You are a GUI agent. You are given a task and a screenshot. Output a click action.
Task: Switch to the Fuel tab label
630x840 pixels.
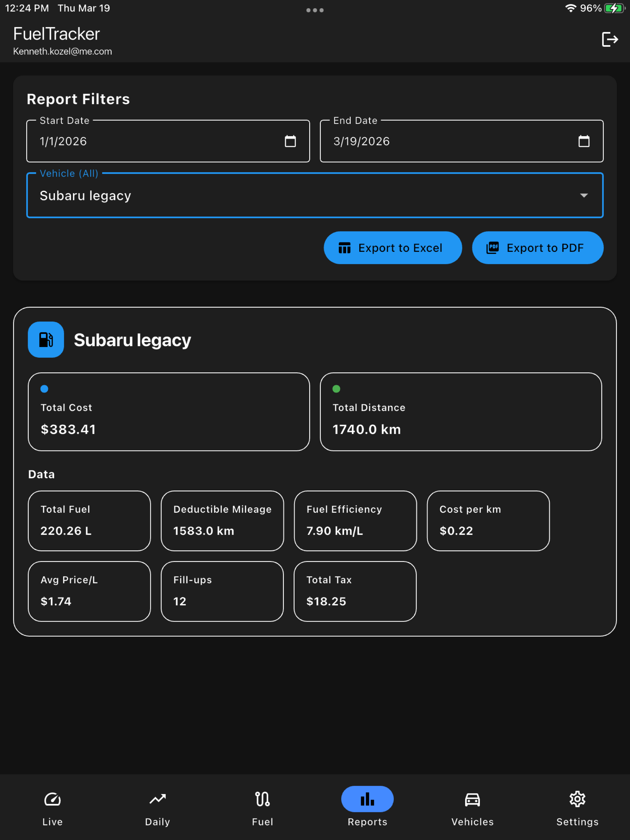[262, 822]
